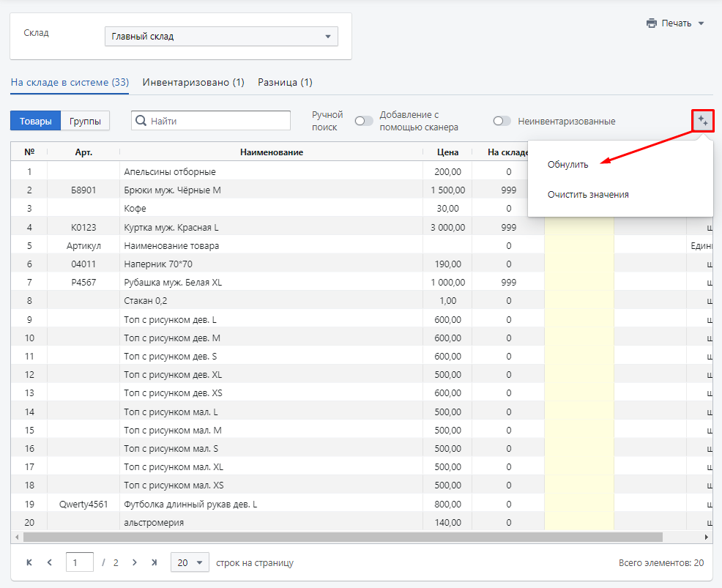The height and width of the screenshot is (588, 722).
Task: Go to the first page
Action: [x=29, y=562]
